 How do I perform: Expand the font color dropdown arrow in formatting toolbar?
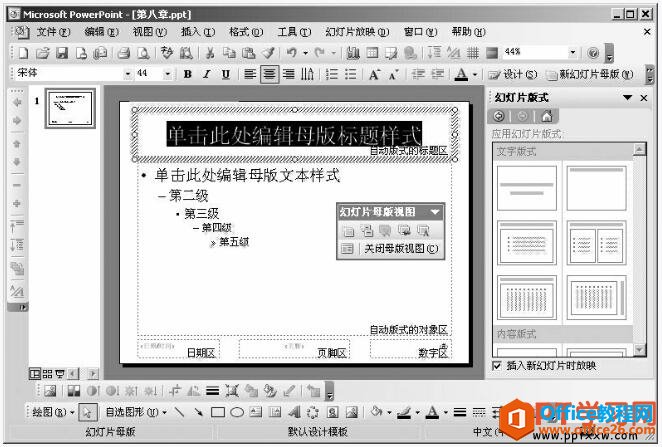pos(475,75)
